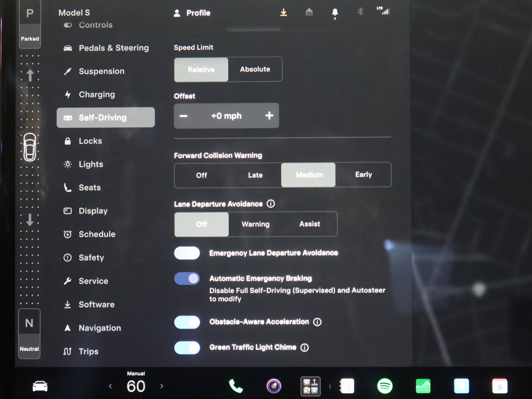
Task: Turn Forward Collision Warning Off
Action: pos(202,175)
